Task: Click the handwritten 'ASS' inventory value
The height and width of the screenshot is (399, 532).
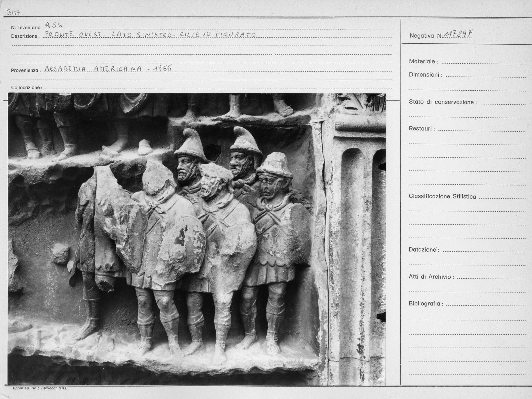Action: (x=54, y=25)
